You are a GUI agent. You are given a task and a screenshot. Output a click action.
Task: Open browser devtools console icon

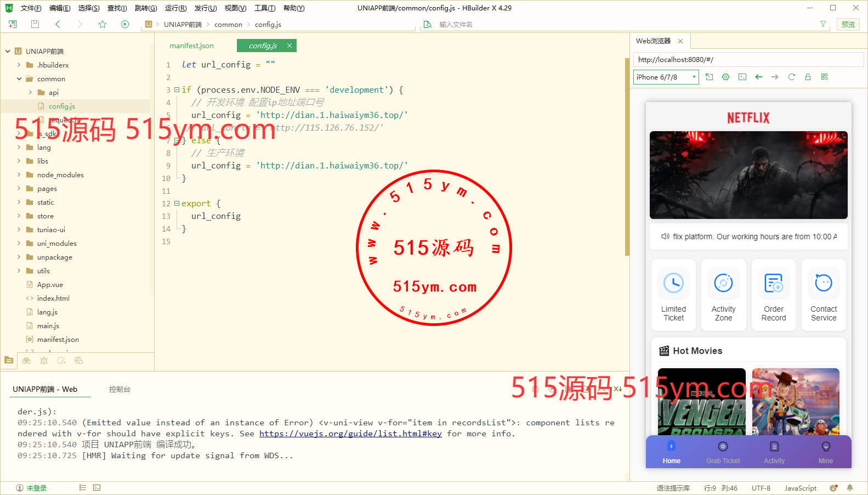742,77
